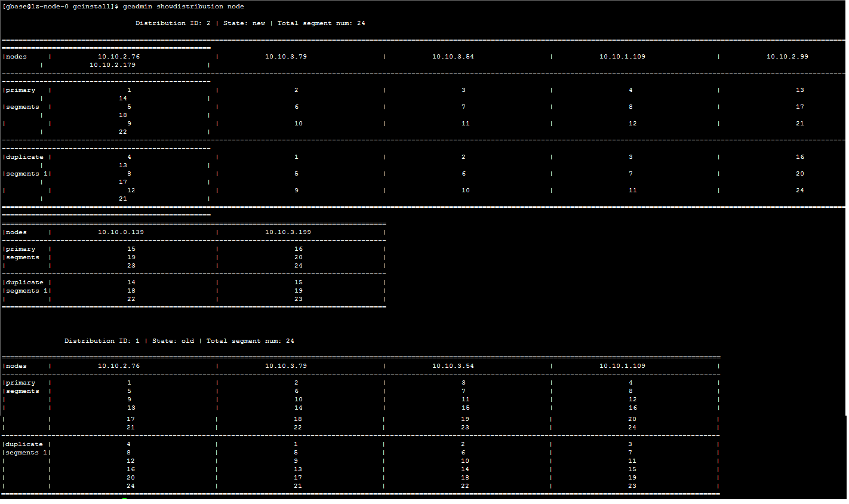Click primary segment 15 under node 10.10.0.139

pos(131,249)
